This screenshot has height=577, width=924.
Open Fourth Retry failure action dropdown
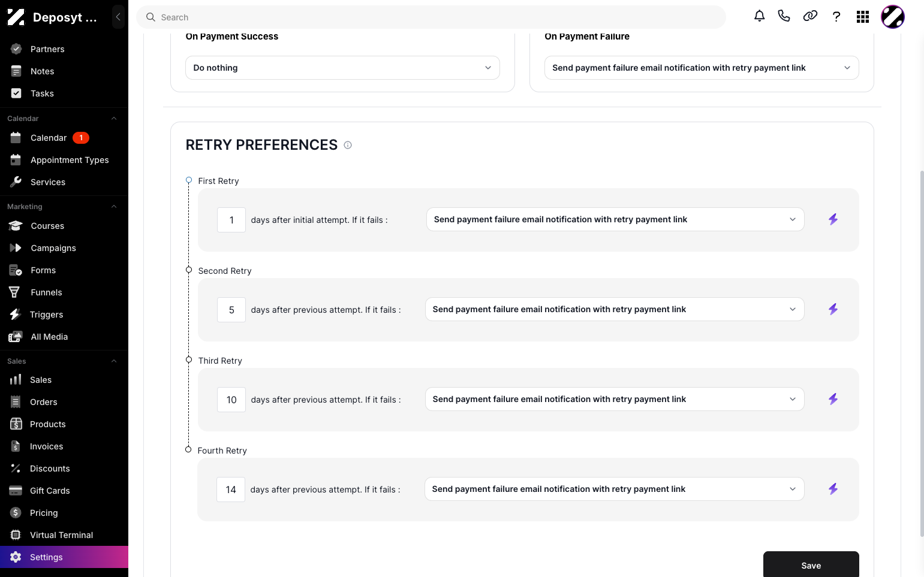615,489
